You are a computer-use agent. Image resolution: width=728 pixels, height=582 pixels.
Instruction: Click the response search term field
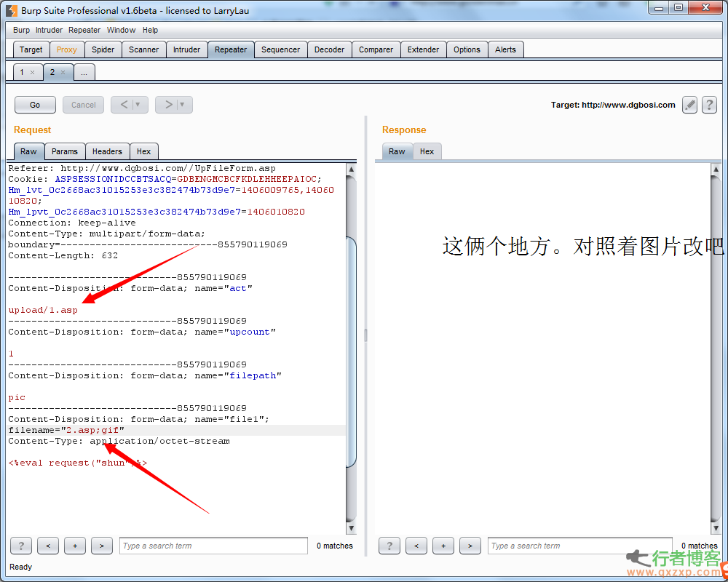[x=580, y=546]
